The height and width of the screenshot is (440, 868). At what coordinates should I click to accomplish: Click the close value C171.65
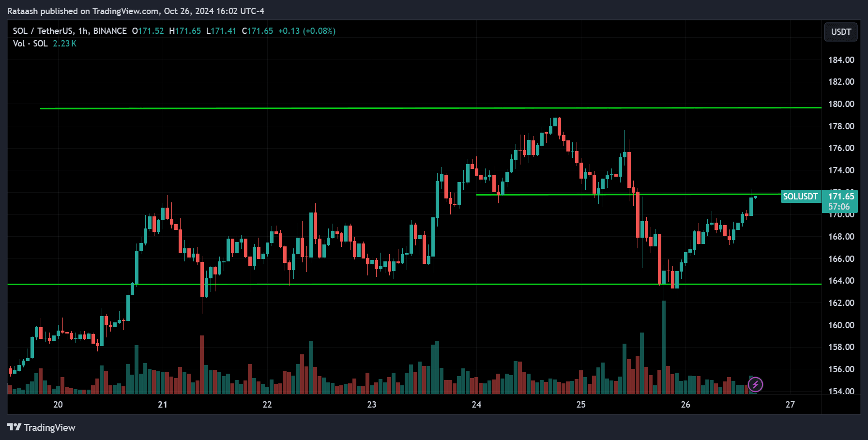point(258,31)
